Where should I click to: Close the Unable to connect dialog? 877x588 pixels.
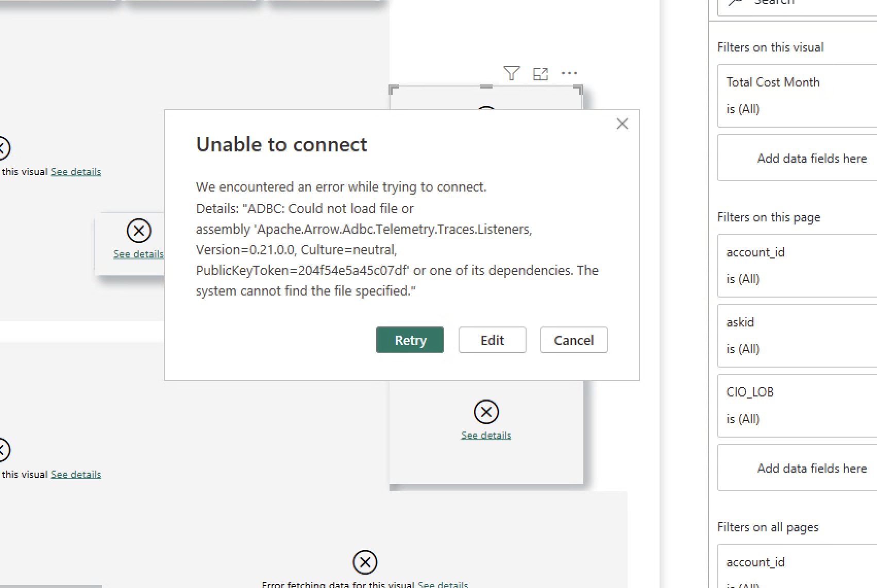point(622,124)
